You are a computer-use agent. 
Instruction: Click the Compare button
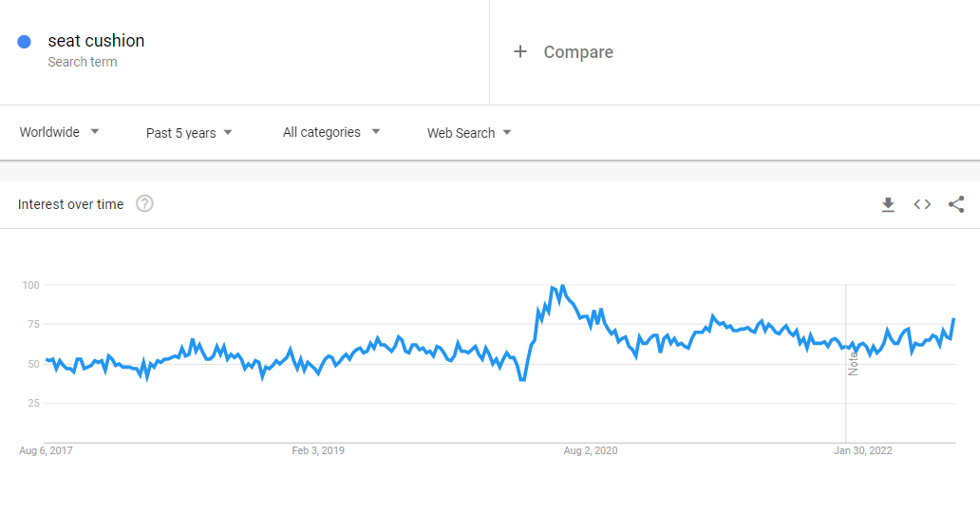click(577, 52)
